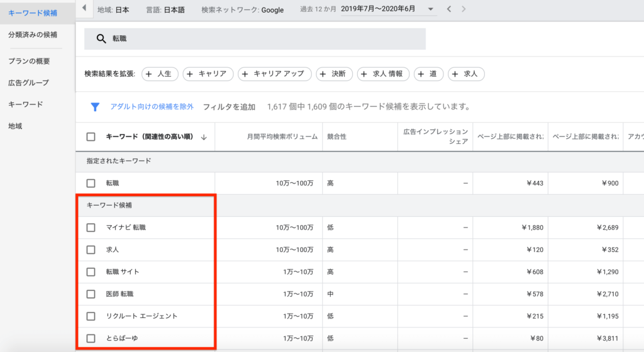Add 求人 情報 suggestion chip
Viewport: 644px width, 352px height.
(383, 74)
